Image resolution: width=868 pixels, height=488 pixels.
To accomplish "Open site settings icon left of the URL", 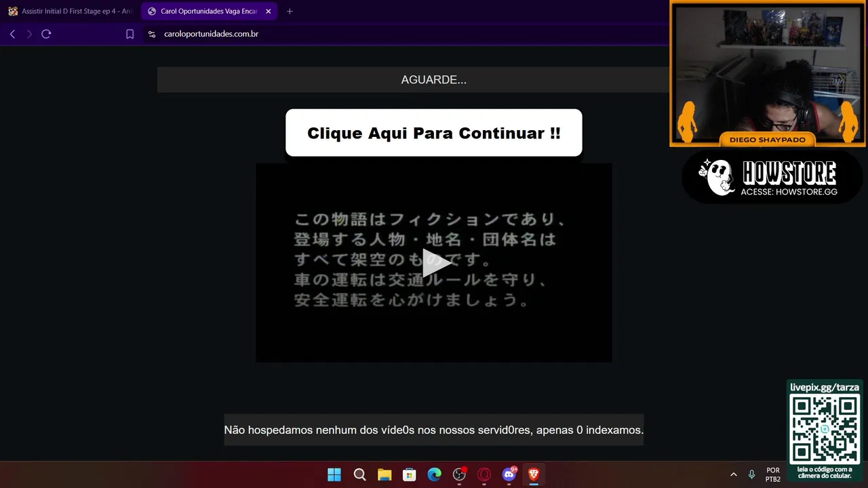I will [152, 34].
